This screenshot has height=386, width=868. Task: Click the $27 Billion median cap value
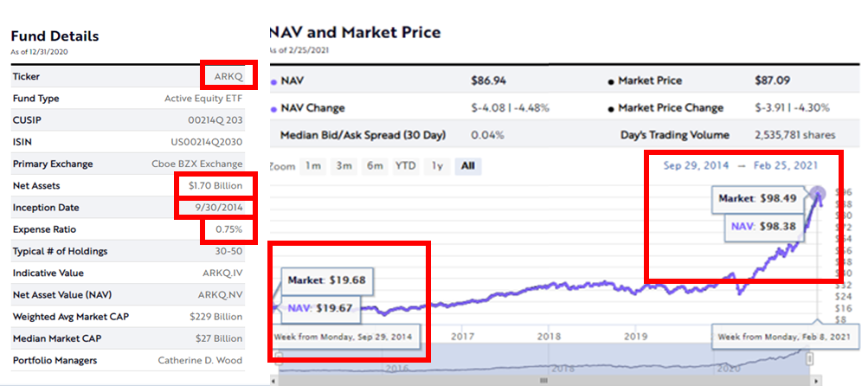pyautogui.click(x=219, y=338)
